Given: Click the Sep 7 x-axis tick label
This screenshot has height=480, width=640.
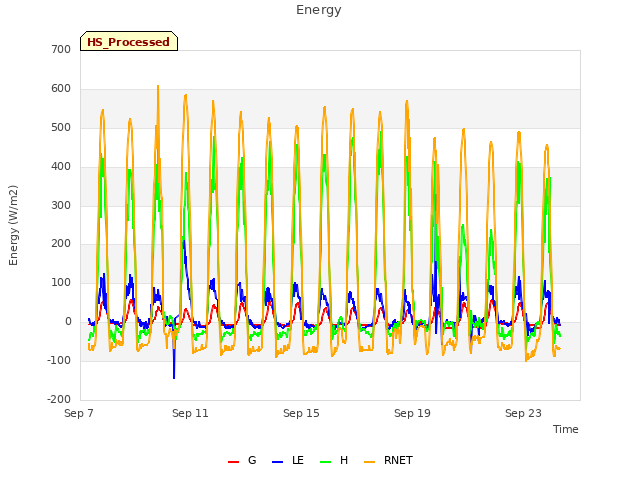Looking at the screenshot, I should pos(79,413).
